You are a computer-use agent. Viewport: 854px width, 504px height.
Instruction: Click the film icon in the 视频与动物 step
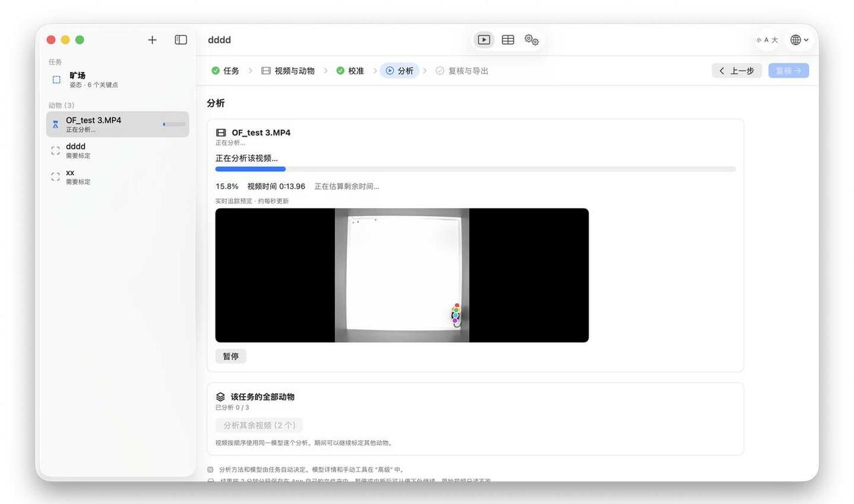pos(266,71)
